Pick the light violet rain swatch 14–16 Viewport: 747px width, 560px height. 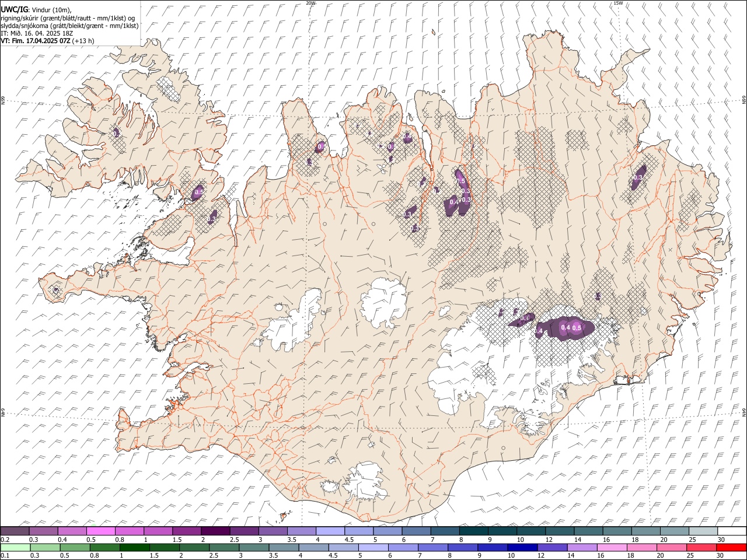[582, 548]
